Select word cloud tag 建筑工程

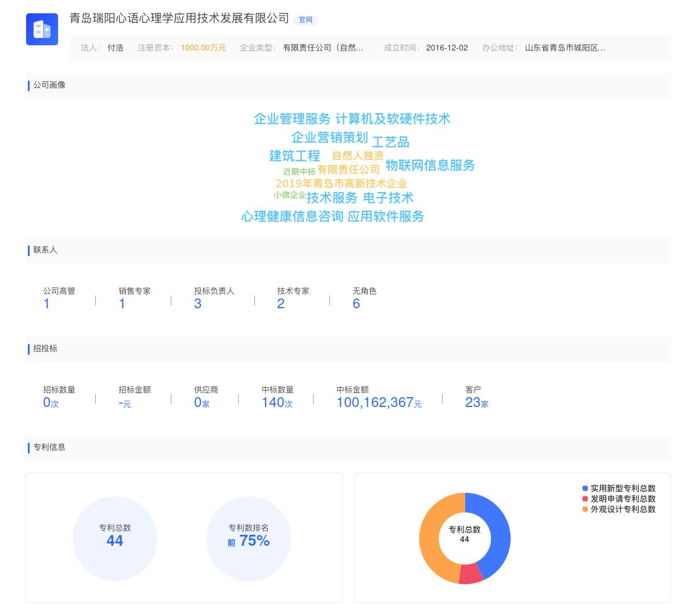tap(295, 156)
